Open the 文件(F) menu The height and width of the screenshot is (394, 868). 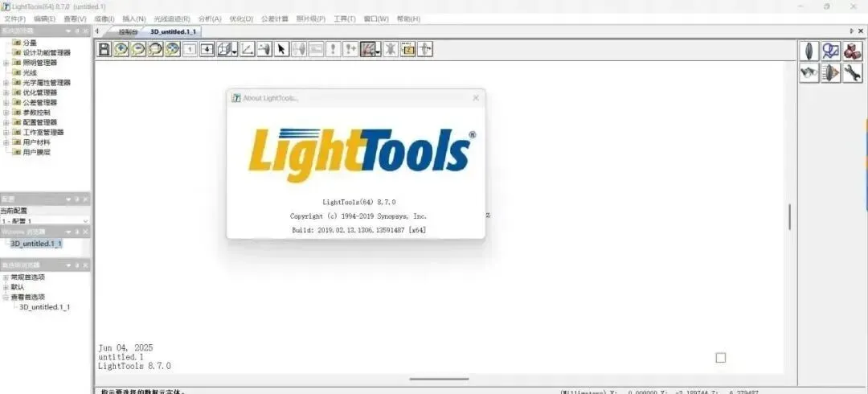point(15,18)
